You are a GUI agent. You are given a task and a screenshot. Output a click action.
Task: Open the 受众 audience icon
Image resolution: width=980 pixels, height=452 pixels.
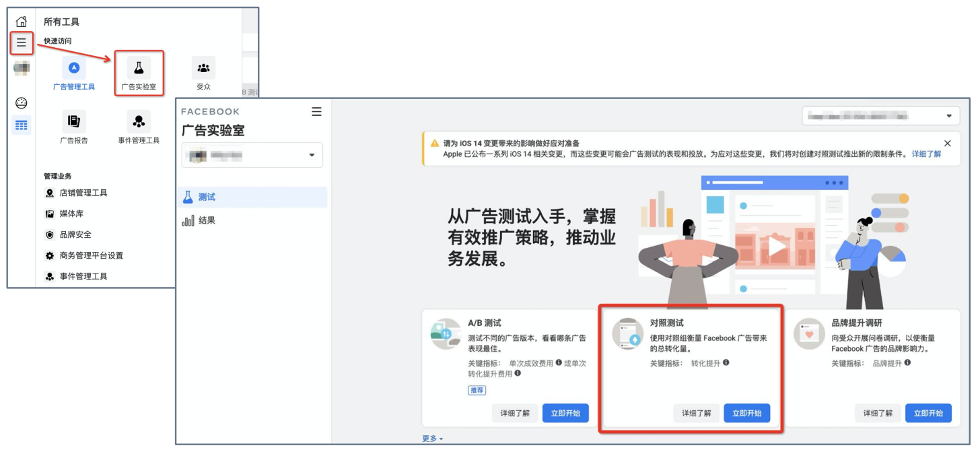coord(203,68)
